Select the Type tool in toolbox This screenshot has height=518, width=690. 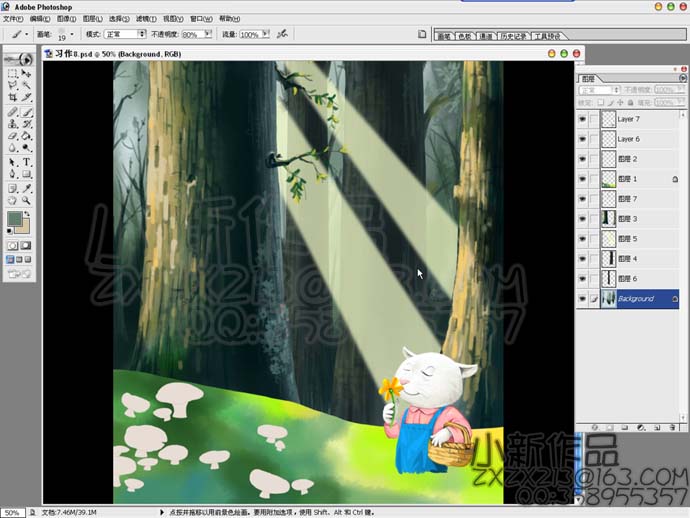26,162
